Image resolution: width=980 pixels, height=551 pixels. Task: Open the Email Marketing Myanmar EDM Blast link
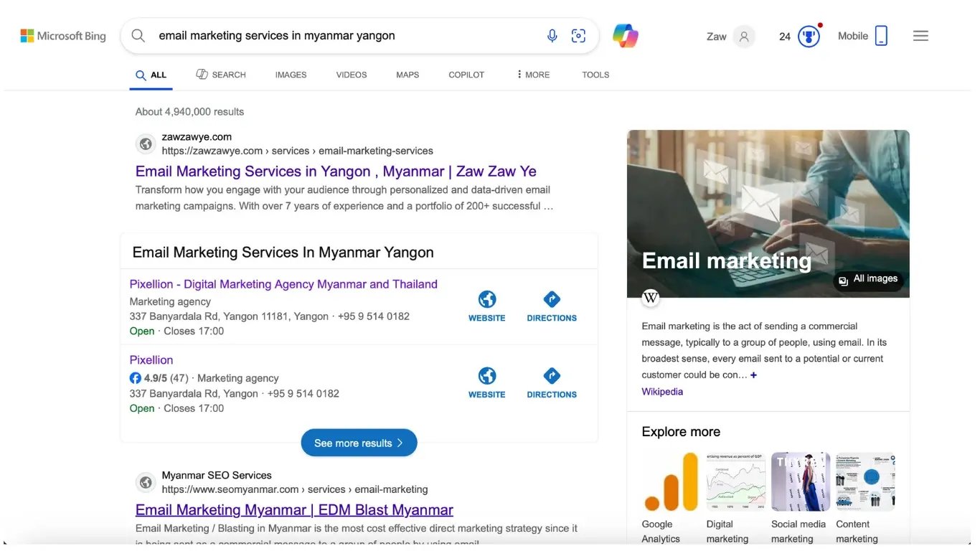pos(294,509)
